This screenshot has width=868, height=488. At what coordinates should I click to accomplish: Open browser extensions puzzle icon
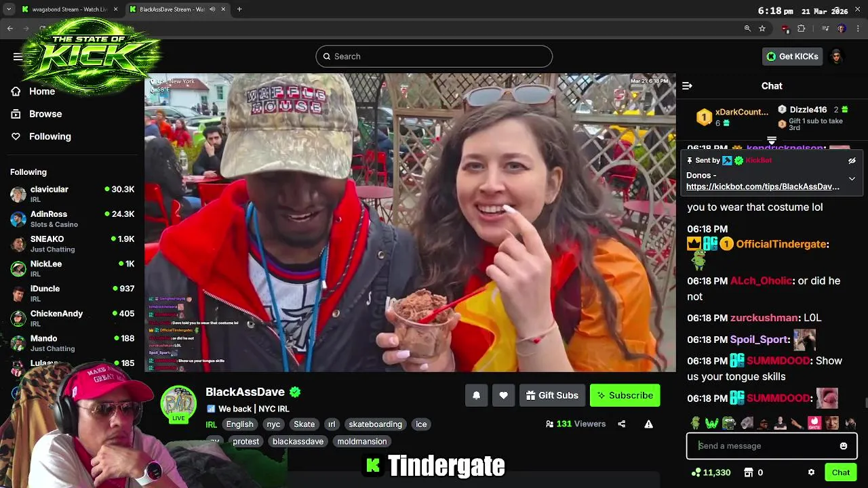coord(801,28)
